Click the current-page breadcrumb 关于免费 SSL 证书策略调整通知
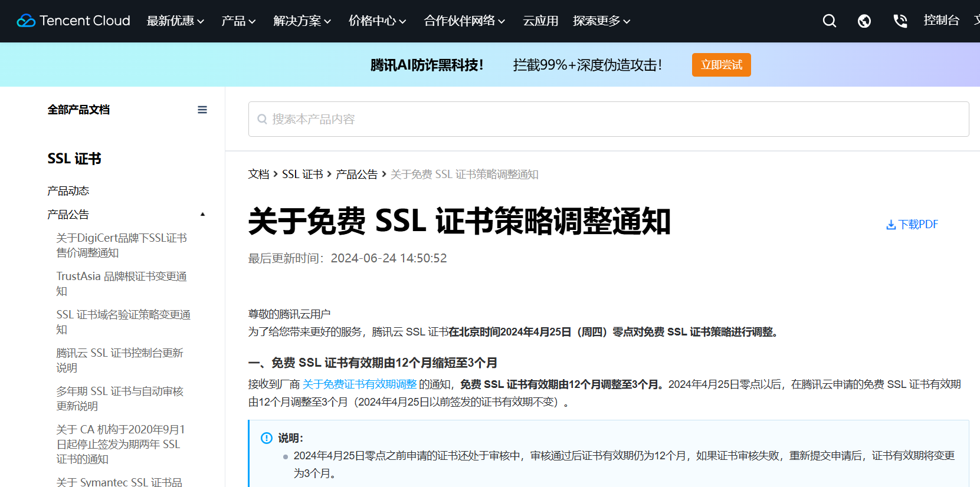This screenshot has width=980, height=487. click(x=464, y=175)
